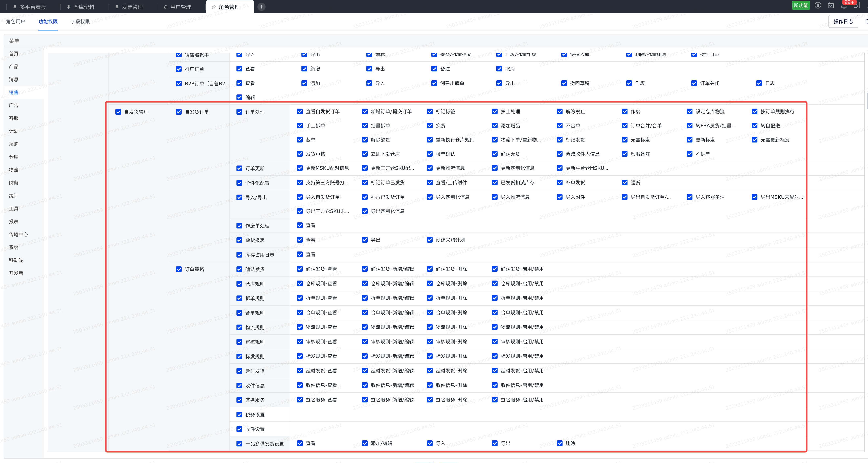Add a new tab with plus icon
The image size is (868, 463).
[261, 7]
